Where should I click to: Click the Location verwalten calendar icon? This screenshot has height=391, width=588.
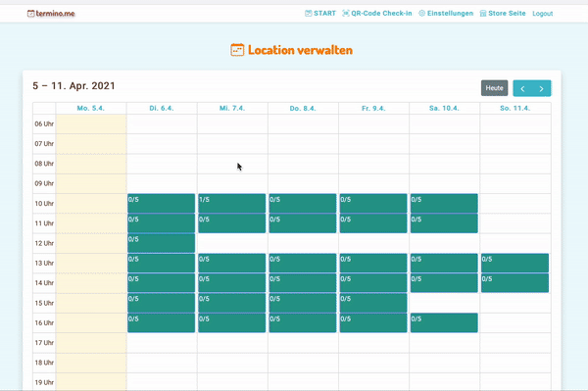click(237, 50)
